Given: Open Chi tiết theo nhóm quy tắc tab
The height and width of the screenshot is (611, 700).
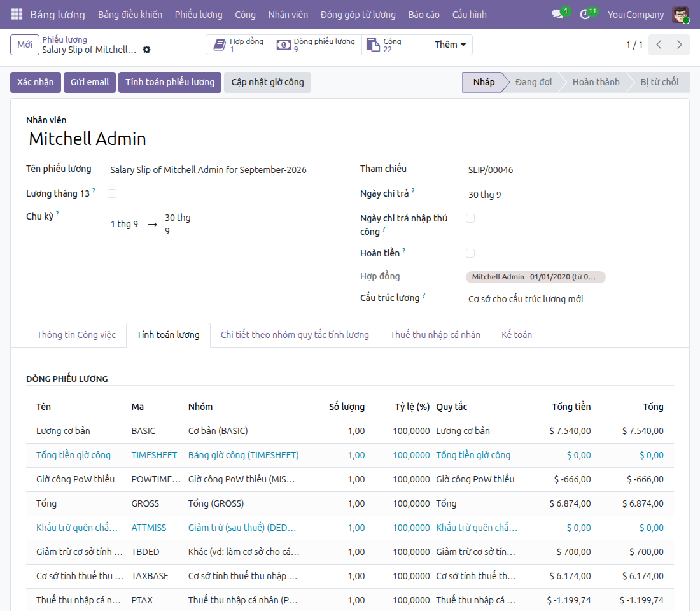Looking at the screenshot, I should pos(295,335).
